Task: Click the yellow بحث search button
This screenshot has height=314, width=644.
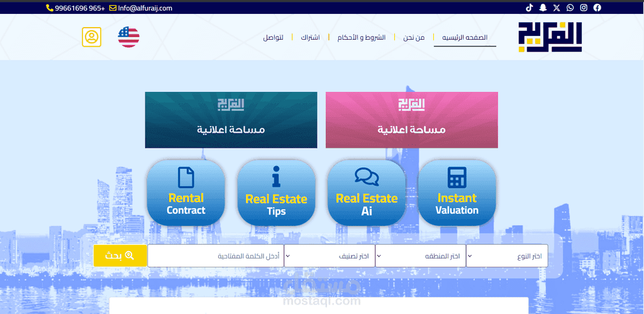Action: click(120, 255)
